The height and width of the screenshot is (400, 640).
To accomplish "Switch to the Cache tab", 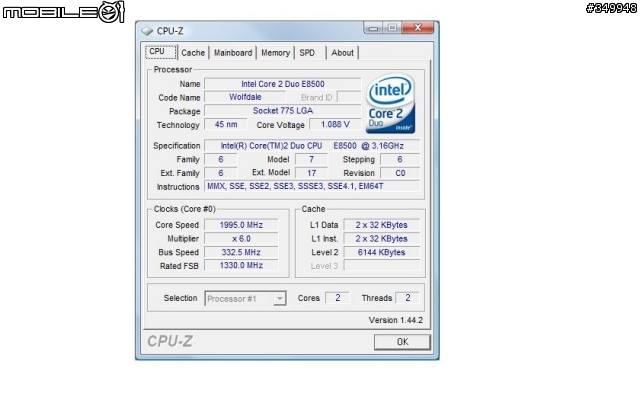I will 193,53.
